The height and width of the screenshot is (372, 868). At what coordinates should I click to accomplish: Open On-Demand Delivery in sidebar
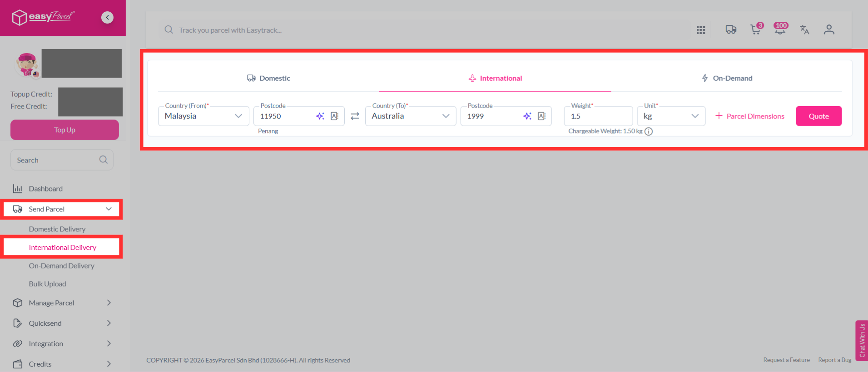(x=62, y=266)
